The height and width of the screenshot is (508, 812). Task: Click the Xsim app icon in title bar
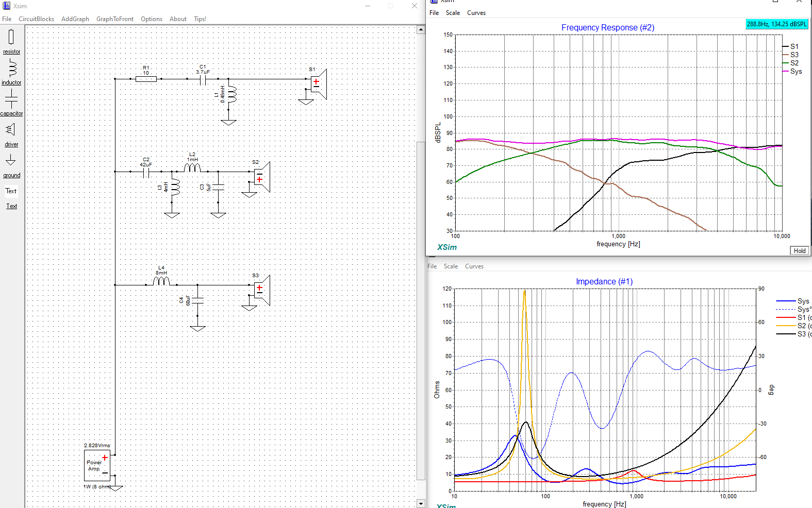7,6
